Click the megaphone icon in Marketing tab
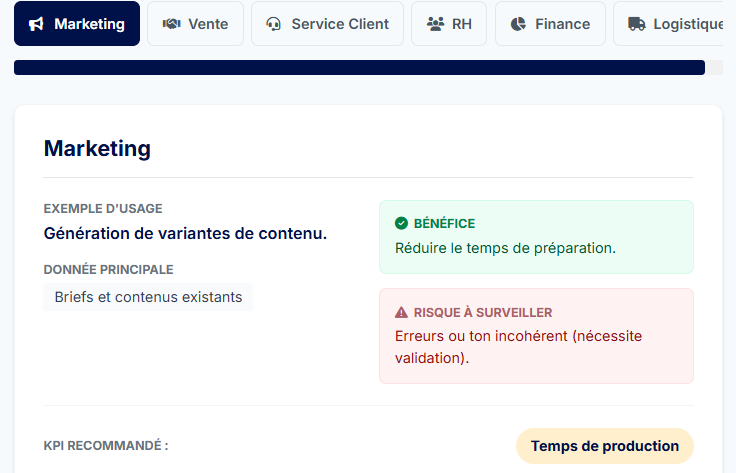 coord(36,24)
